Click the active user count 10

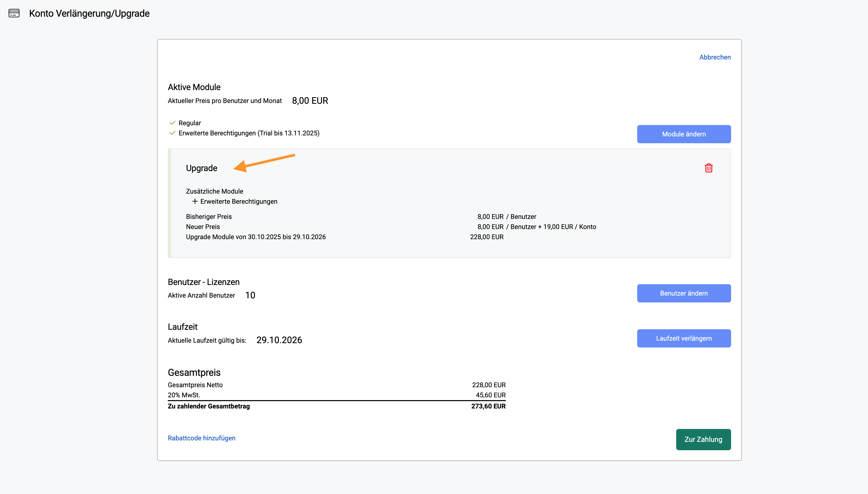[x=250, y=295]
